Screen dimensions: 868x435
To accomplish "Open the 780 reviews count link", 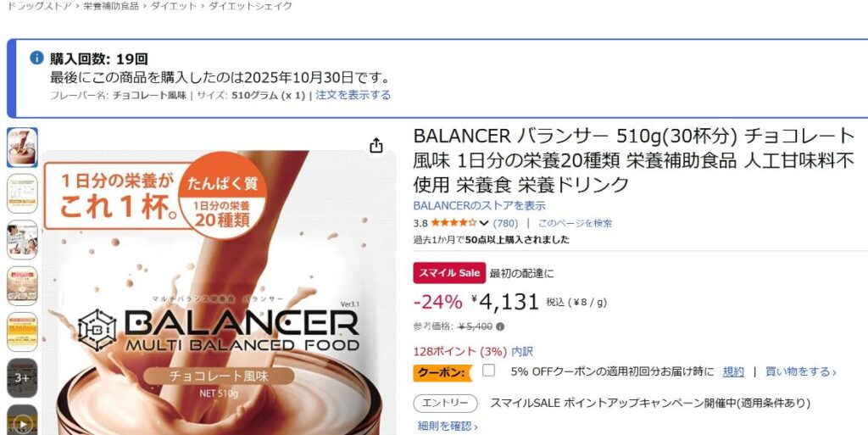I will (505, 223).
